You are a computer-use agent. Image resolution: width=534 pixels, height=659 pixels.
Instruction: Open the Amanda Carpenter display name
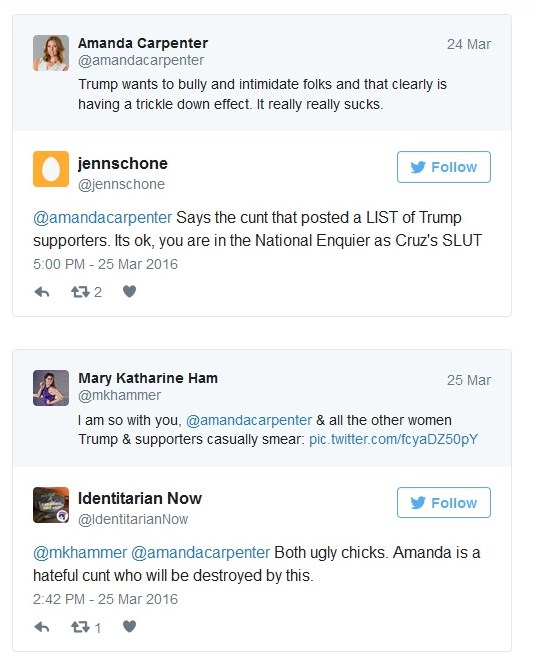click(143, 43)
